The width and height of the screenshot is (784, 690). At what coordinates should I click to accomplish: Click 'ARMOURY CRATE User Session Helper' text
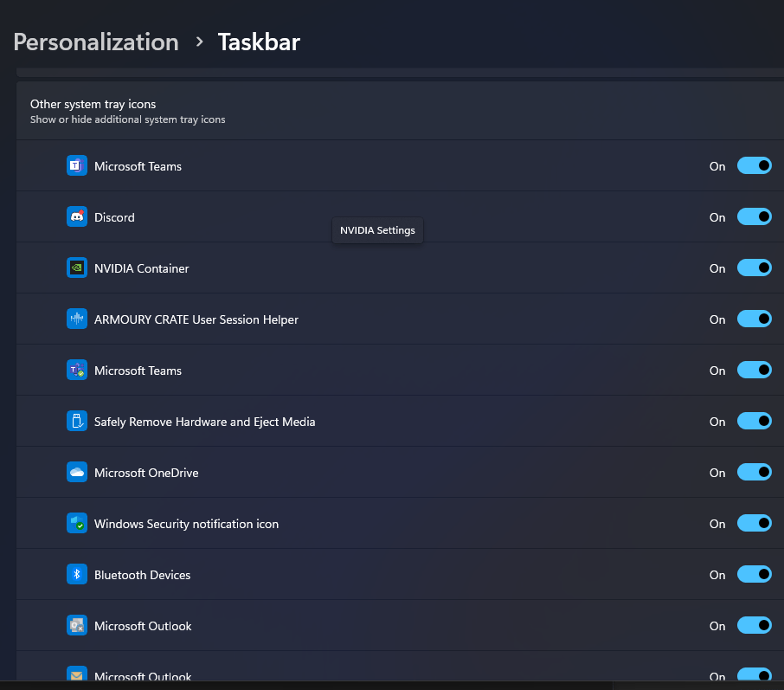click(x=196, y=319)
